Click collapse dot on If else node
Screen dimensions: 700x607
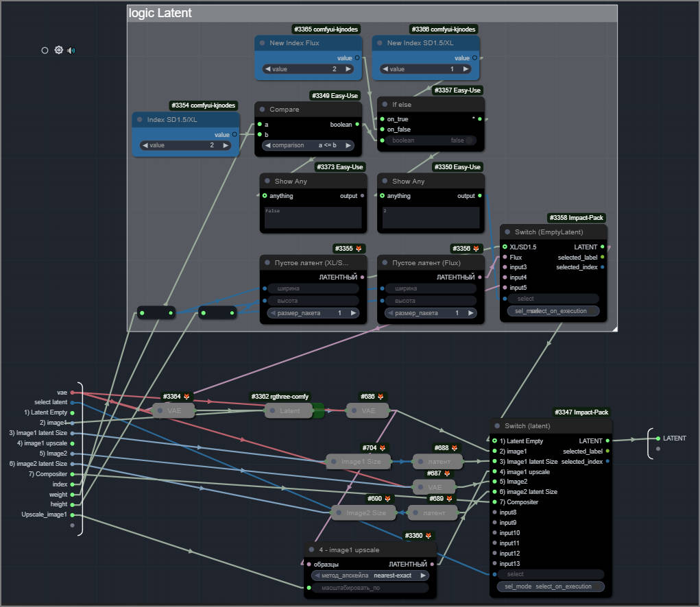click(385, 104)
